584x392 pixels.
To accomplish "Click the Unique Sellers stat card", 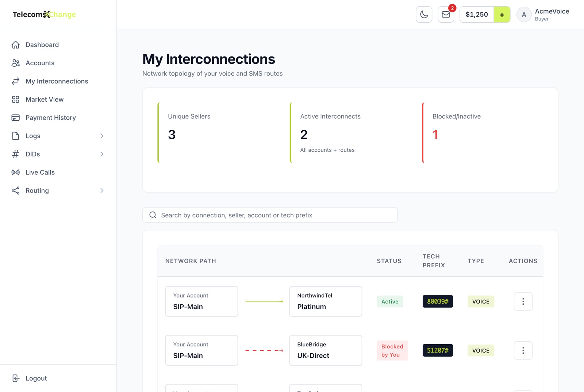I will [218, 132].
